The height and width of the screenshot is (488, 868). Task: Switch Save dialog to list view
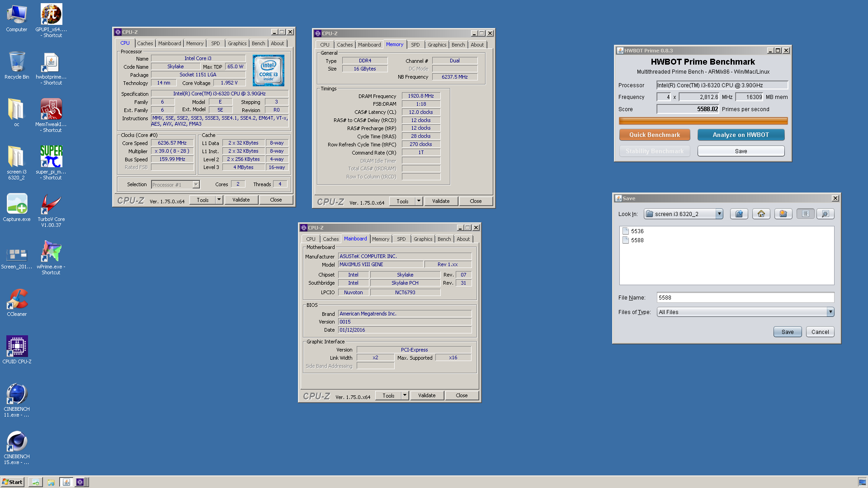806,214
